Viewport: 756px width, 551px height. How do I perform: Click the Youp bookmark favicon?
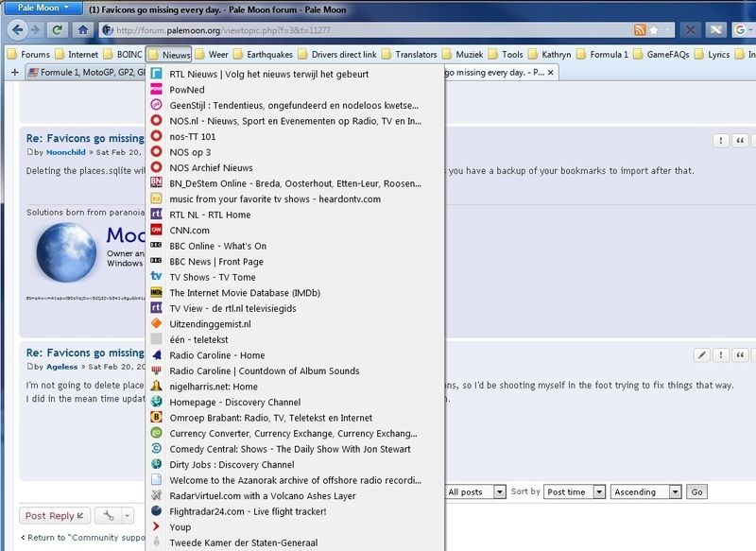click(x=156, y=526)
